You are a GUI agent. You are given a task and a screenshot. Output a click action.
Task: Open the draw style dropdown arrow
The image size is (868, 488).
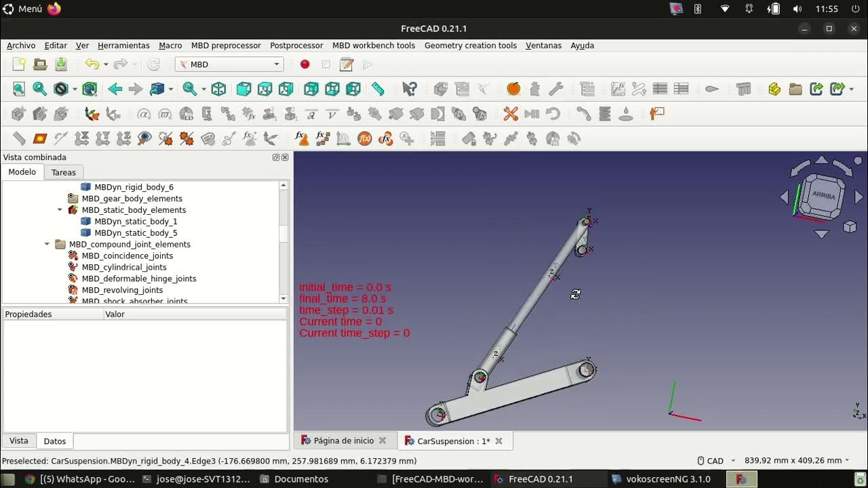click(x=75, y=89)
